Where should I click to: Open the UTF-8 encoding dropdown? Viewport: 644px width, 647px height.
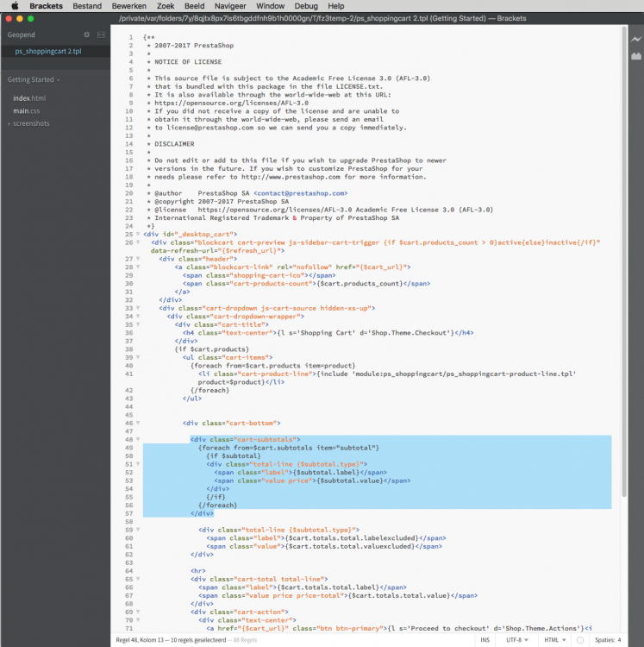pyautogui.click(x=517, y=640)
